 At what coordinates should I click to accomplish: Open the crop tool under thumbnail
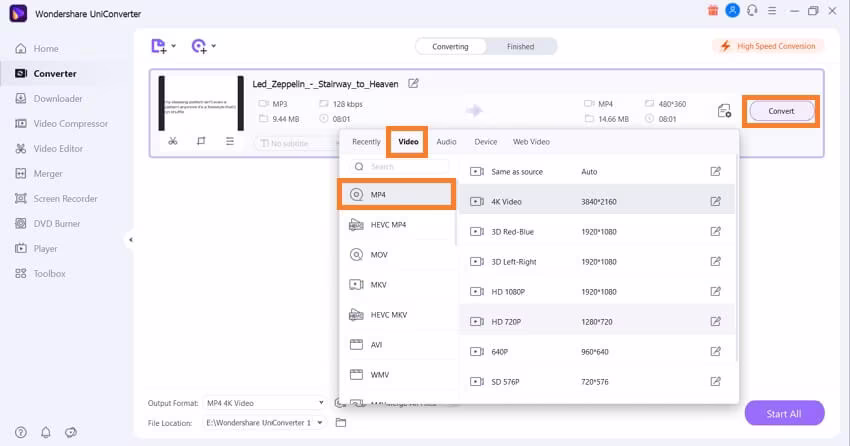[x=201, y=141]
